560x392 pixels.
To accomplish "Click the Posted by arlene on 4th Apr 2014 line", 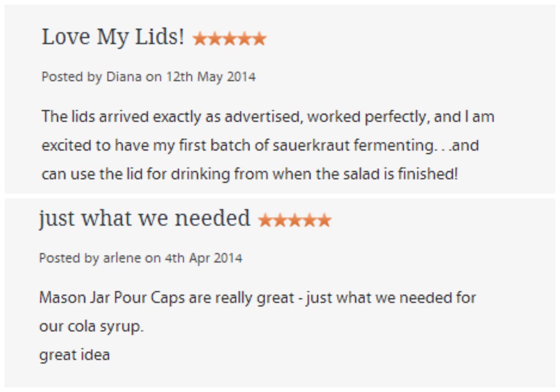I will click(140, 258).
